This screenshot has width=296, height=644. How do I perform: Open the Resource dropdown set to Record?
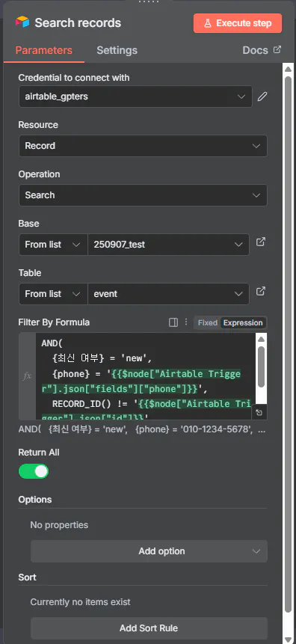point(143,146)
